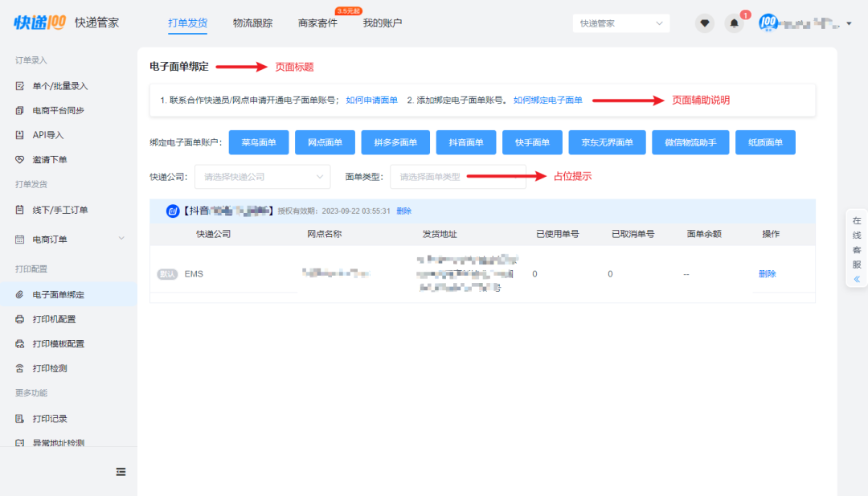Image resolution: width=868 pixels, height=496 pixels.
Task: Click the 单个/批量录入 sidebar icon
Action: tap(20, 86)
